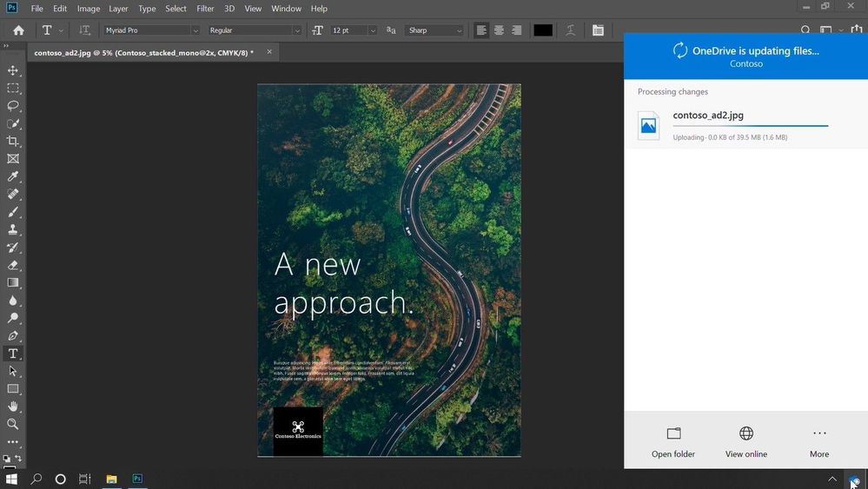Viewport: 868px width, 489px height.
Task: Select the Frame tool
Action: (x=13, y=159)
